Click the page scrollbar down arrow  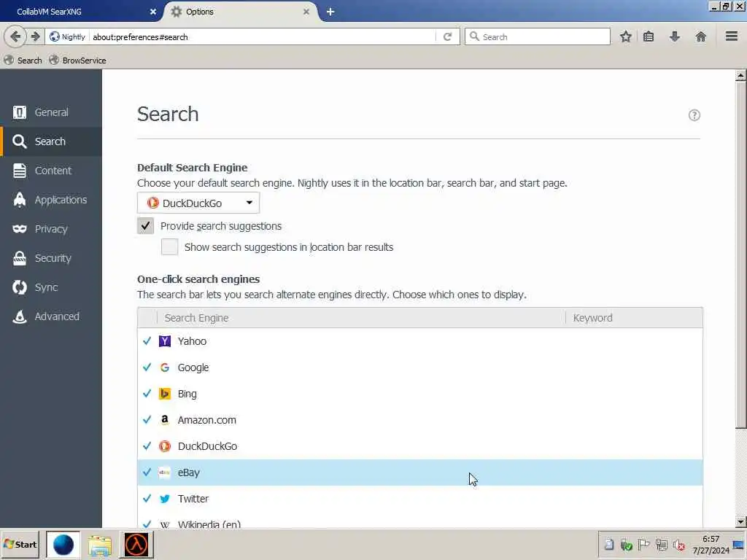(740, 521)
